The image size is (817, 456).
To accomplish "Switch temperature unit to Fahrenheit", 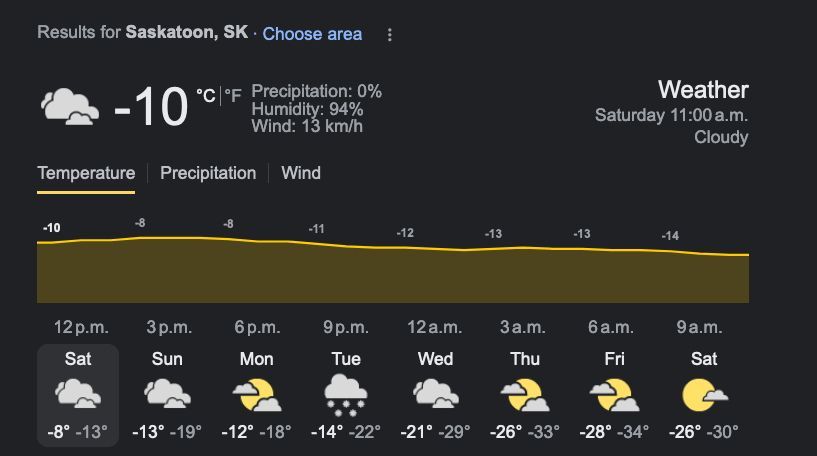I will tap(232, 96).
